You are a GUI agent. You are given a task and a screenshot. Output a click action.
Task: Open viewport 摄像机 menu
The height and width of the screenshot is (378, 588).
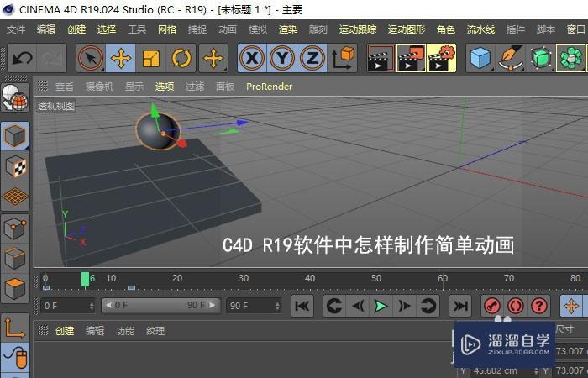pyautogui.click(x=99, y=87)
